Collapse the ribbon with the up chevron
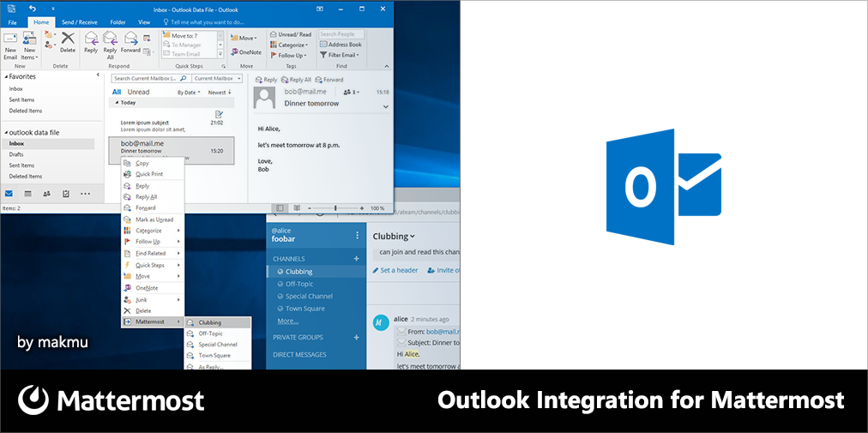The width and height of the screenshot is (868, 433). coord(386,66)
